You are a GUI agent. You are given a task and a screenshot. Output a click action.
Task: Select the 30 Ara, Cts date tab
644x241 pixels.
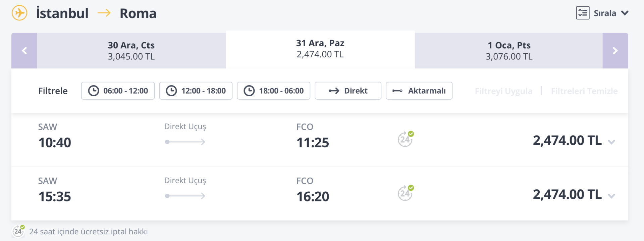tap(131, 51)
